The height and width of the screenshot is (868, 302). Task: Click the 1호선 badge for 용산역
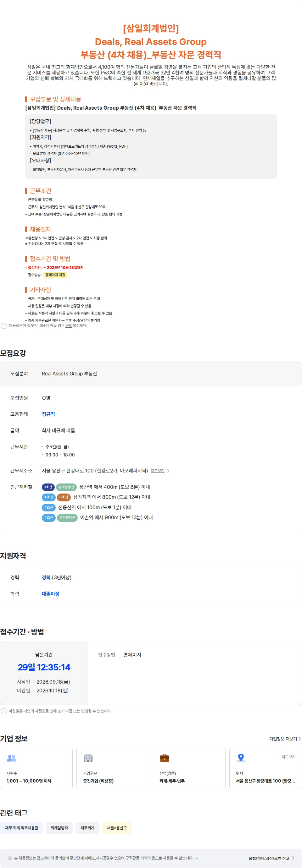coord(48,487)
